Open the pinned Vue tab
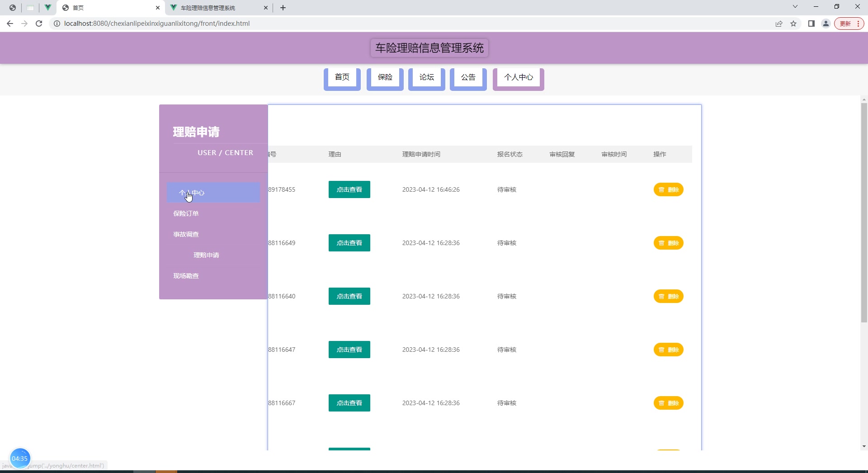Image resolution: width=868 pixels, height=473 pixels. [47, 8]
